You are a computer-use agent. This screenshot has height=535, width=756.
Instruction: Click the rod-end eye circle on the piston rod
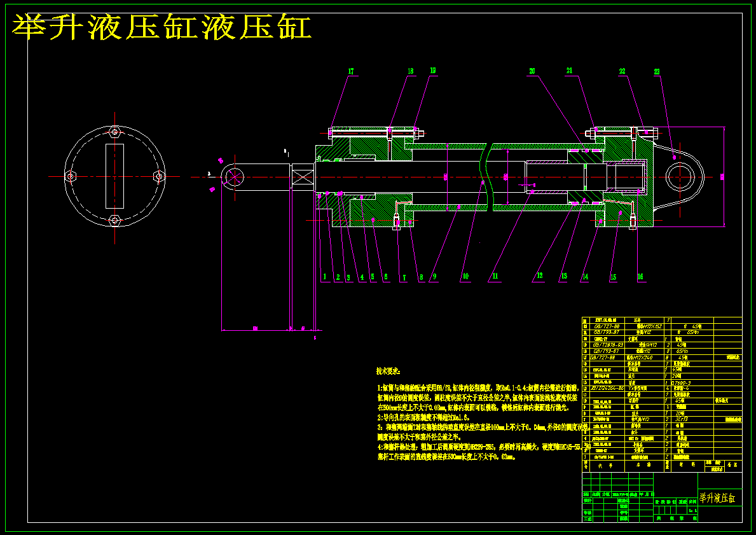[x=233, y=177]
